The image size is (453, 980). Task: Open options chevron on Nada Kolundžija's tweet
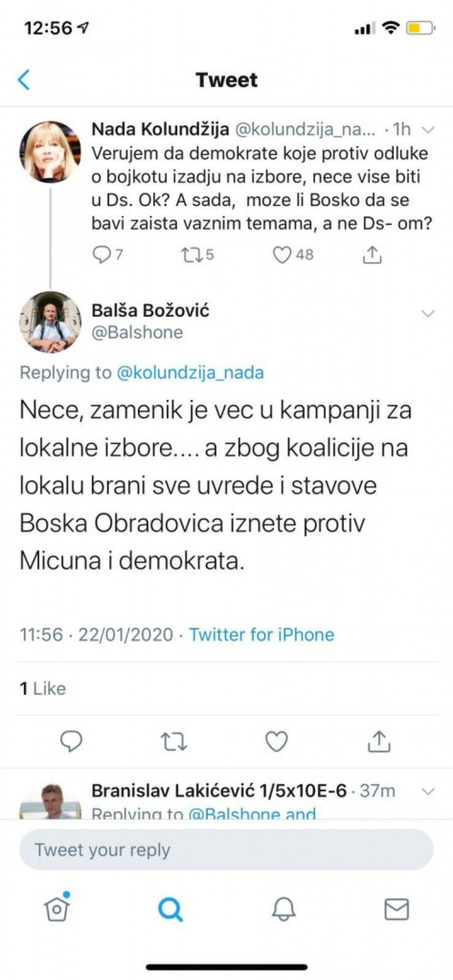[427, 130]
